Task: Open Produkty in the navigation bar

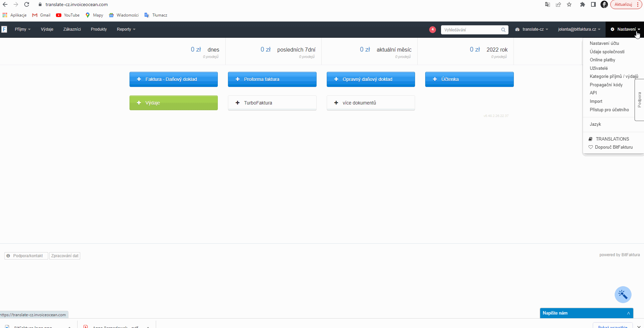Action: point(99,29)
